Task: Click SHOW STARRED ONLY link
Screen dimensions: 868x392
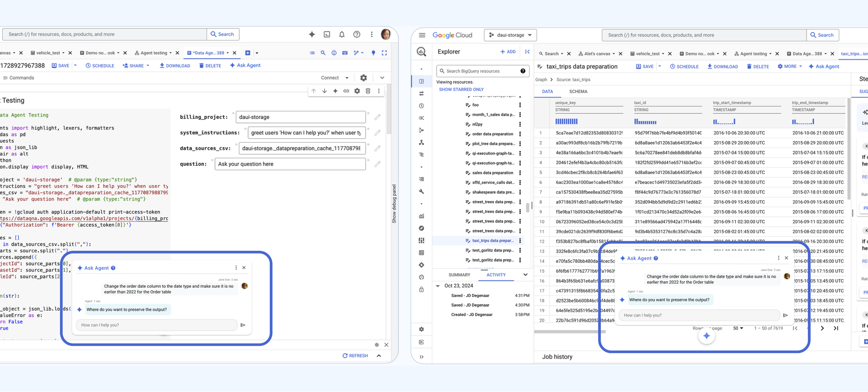Action: click(461, 90)
